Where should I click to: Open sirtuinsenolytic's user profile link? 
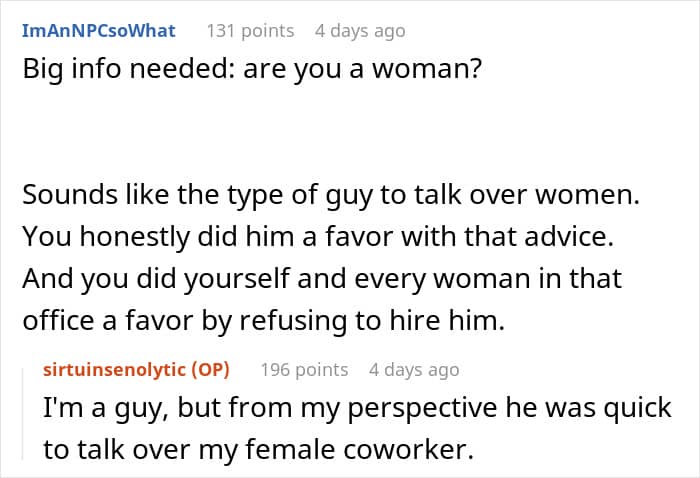click(x=114, y=370)
